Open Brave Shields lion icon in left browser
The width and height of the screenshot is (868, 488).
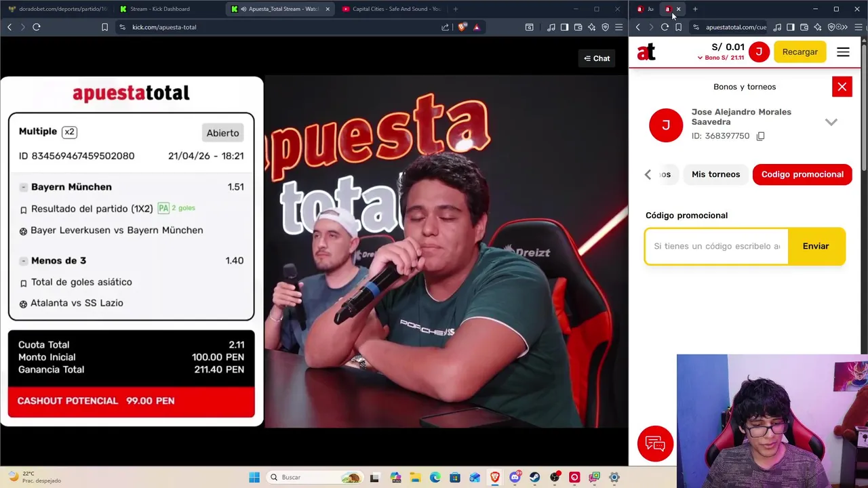462,27
